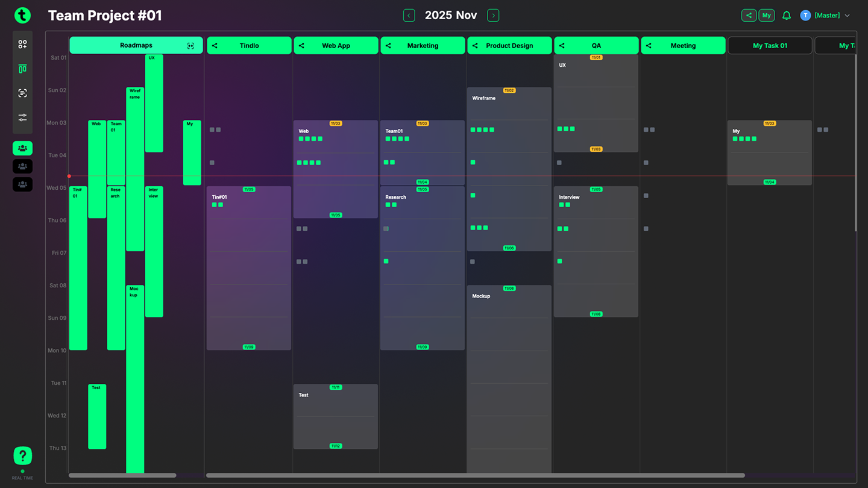The height and width of the screenshot is (488, 868).
Task: Select the active green team group toggle
Action: [22, 148]
